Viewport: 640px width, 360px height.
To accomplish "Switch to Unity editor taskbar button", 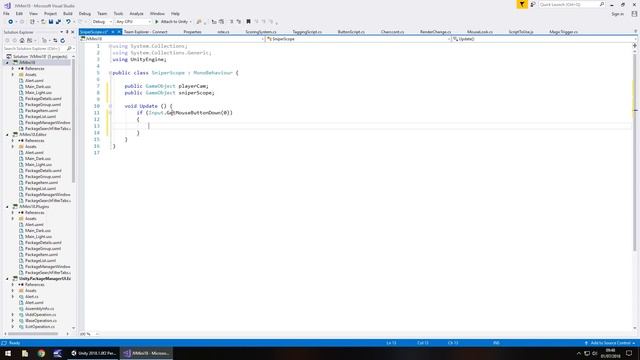I will pos(93,353).
